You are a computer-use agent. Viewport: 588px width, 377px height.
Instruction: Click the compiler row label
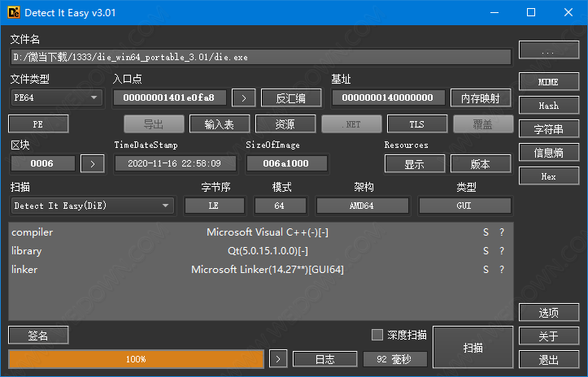tap(33, 232)
